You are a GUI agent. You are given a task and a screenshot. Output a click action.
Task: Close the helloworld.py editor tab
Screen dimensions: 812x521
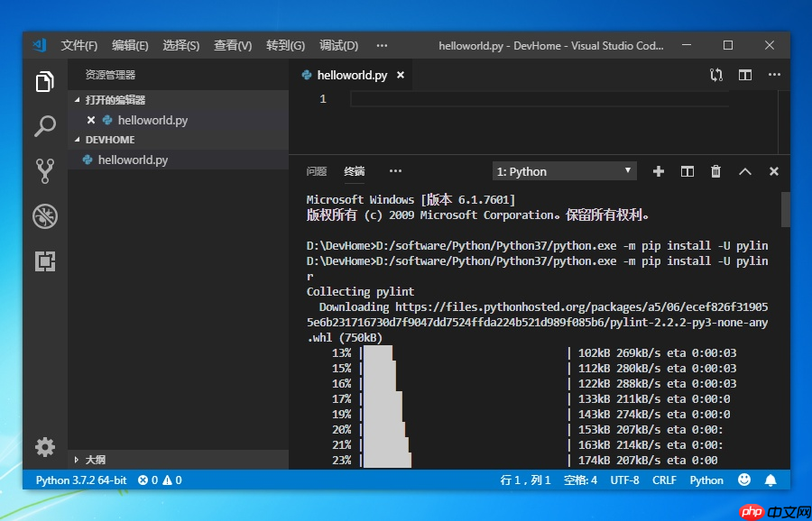coord(401,75)
